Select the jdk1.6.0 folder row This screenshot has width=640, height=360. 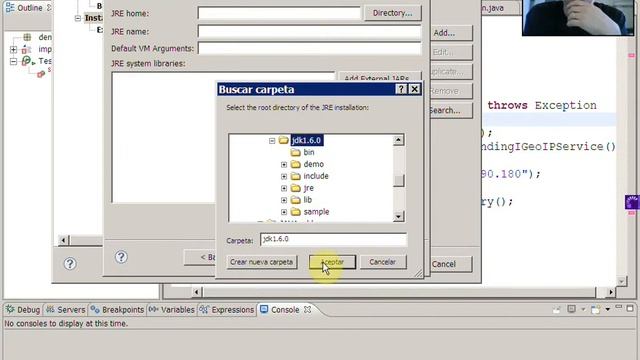click(x=306, y=140)
